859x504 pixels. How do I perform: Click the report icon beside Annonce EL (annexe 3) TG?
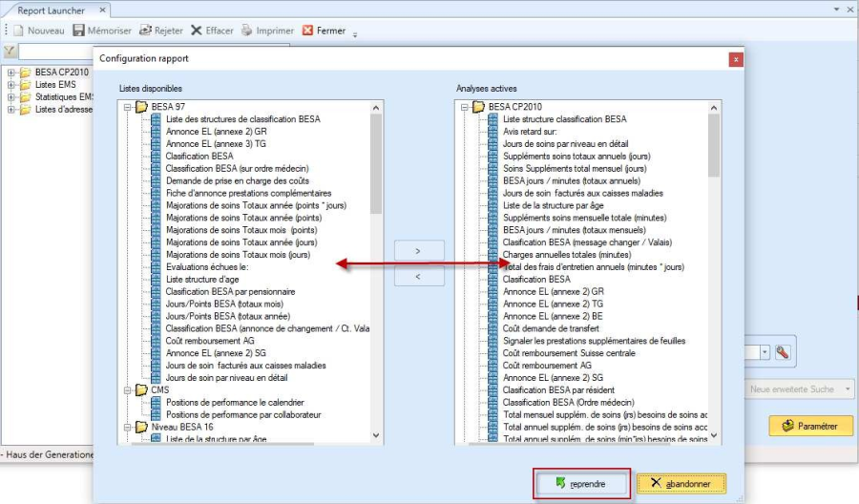157,143
